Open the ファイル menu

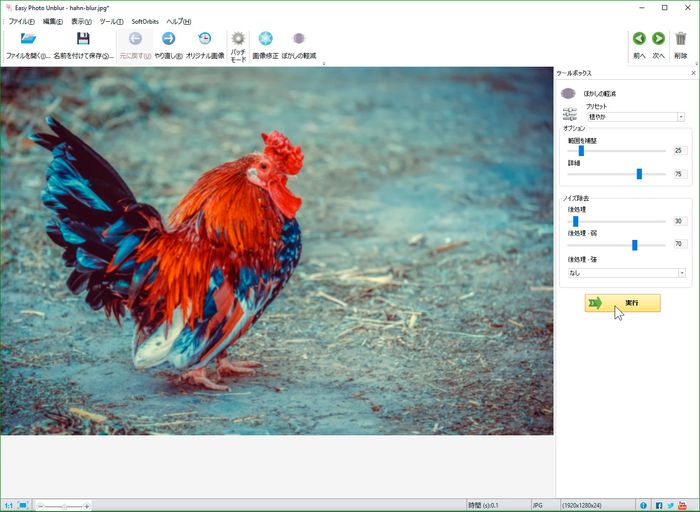coord(21,21)
